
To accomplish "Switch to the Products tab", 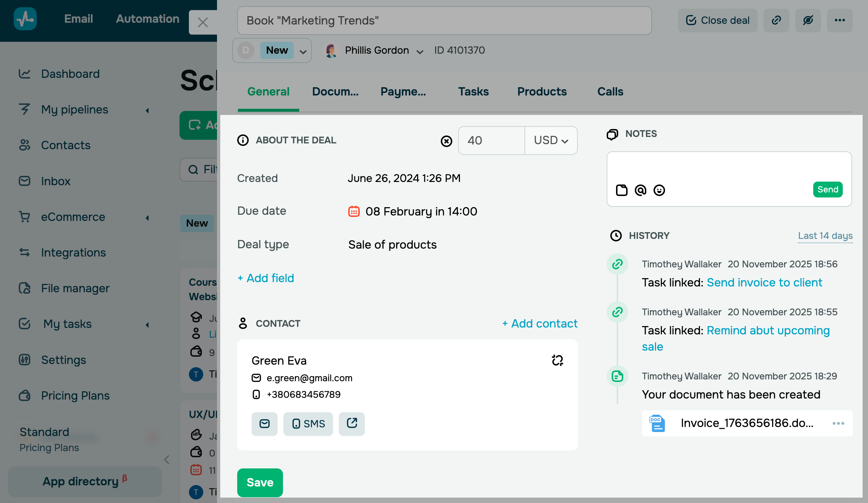I will [x=542, y=92].
